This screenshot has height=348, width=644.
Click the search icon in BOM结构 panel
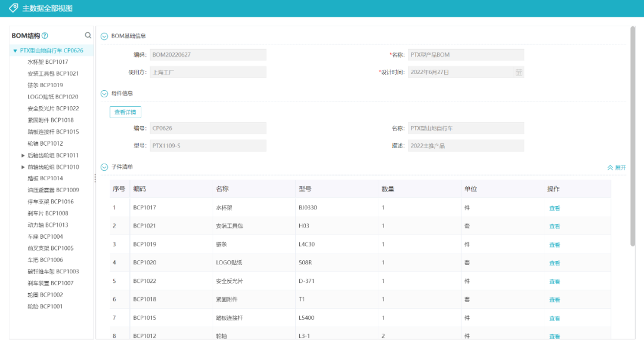tap(88, 35)
